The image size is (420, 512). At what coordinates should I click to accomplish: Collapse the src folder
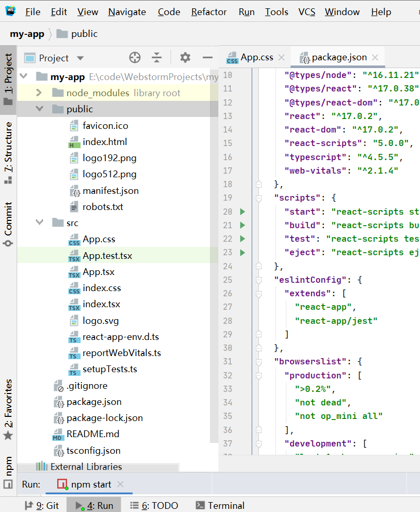tap(40, 222)
